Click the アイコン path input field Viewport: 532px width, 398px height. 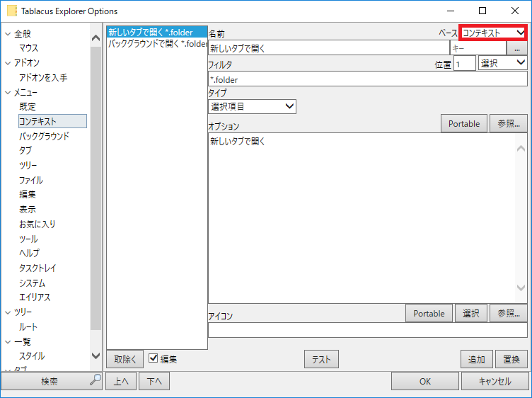pyautogui.click(x=368, y=330)
